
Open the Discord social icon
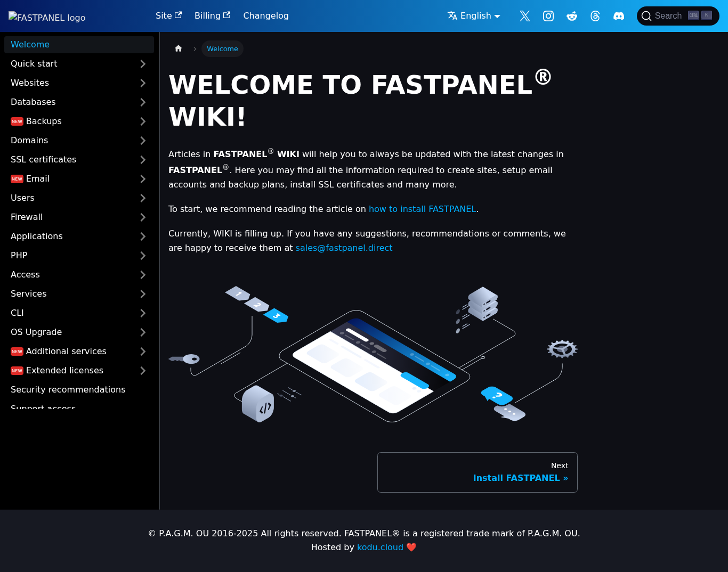tap(619, 16)
